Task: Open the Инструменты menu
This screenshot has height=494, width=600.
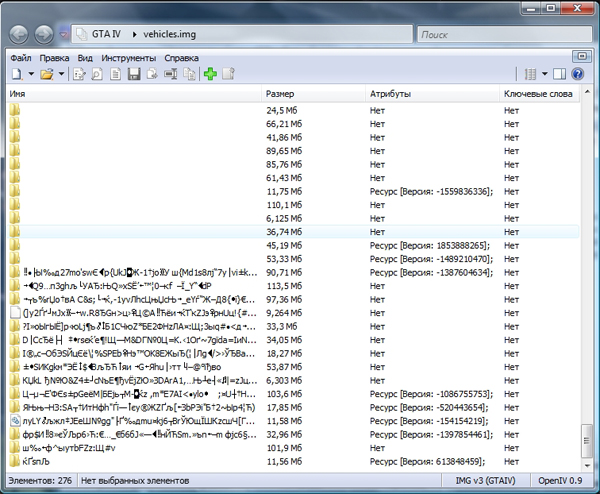Action: pos(128,58)
